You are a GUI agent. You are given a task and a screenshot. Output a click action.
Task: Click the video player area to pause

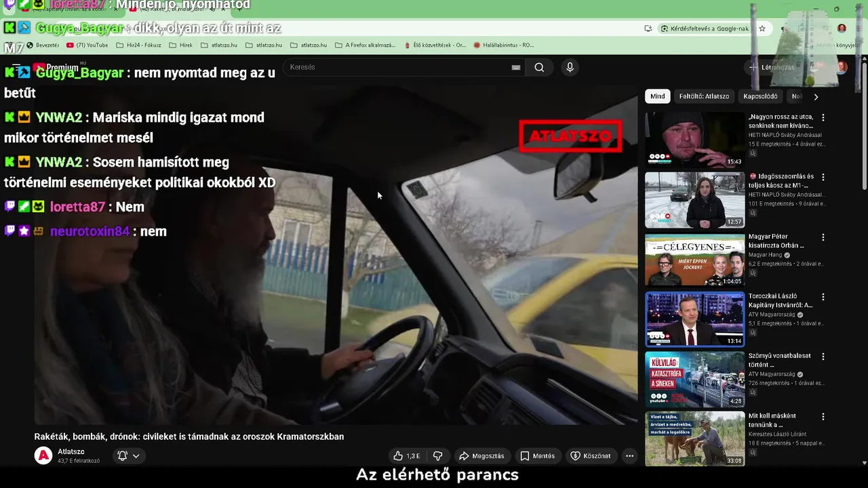coord(336,254)
